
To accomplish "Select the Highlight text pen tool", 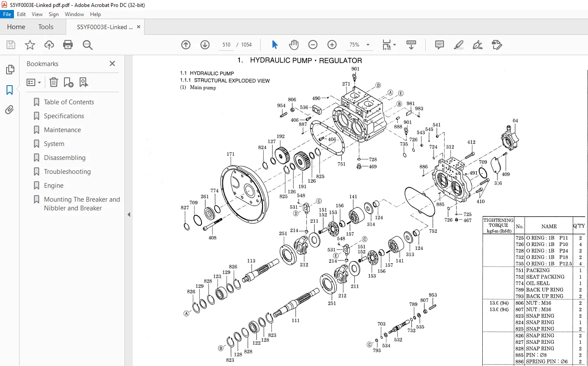I will click(459, 45).
